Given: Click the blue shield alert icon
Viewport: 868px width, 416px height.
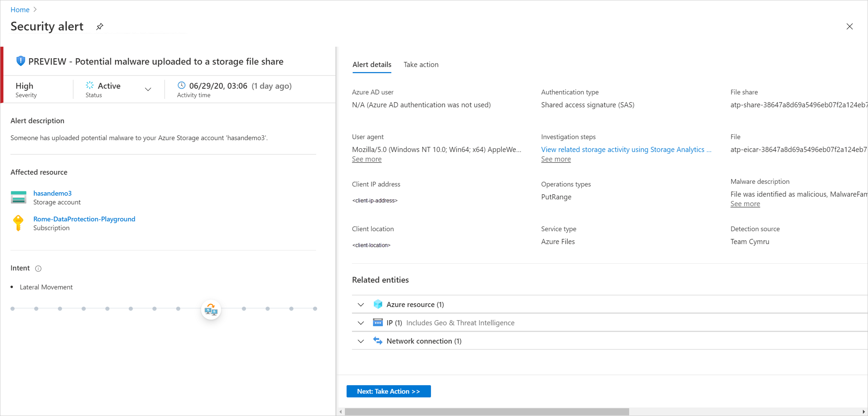Looking at the screenshot, I should (x=20, y=61).
